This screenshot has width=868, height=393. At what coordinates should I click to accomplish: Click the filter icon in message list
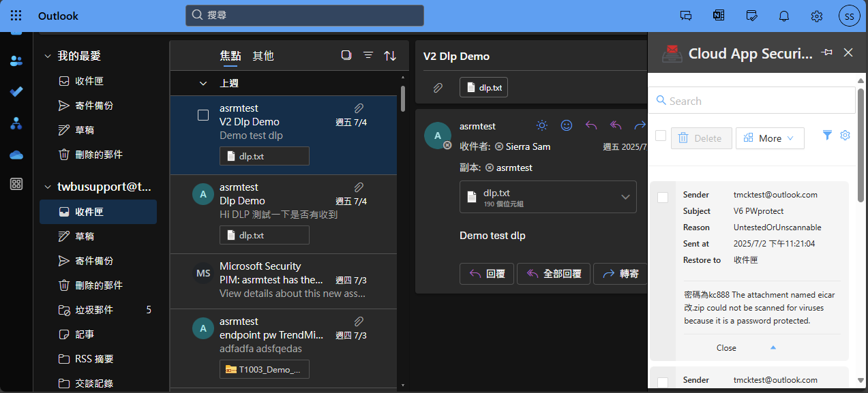(368, 56)
